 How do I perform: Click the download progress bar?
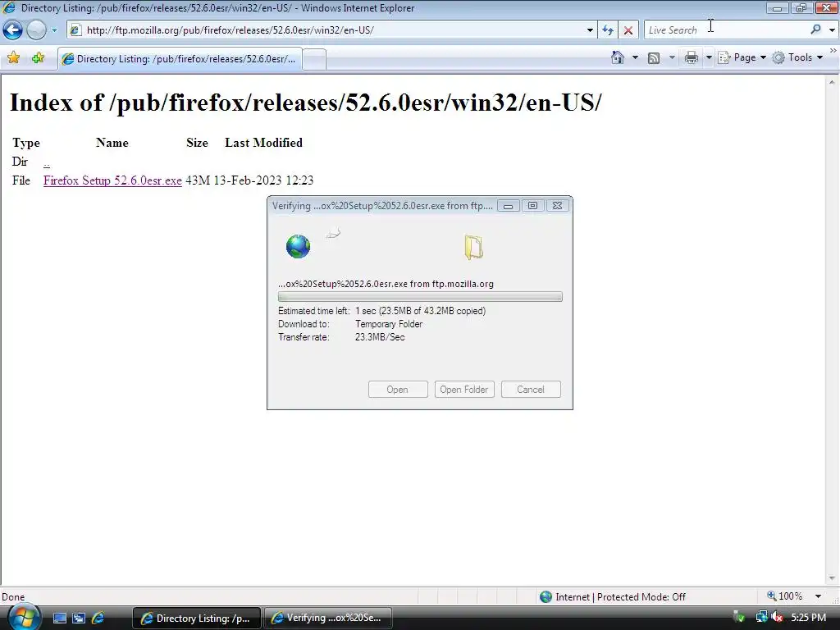(x=420, y=297)
